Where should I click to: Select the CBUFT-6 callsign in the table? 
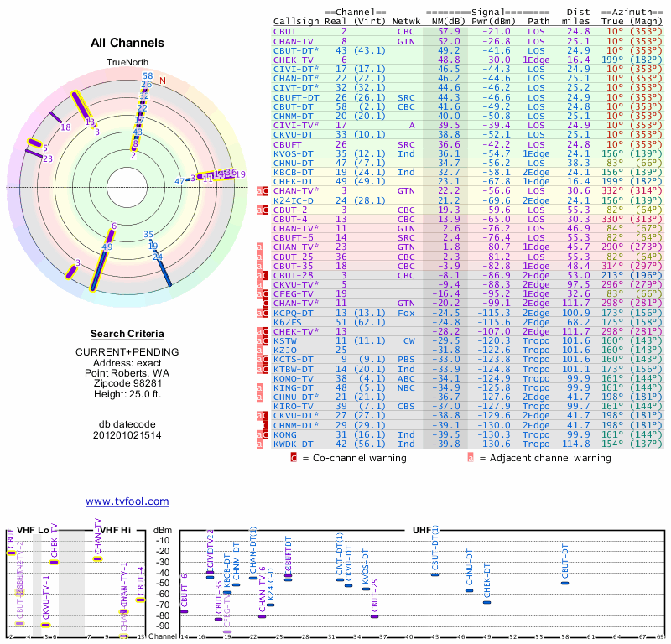click(293, 238)
